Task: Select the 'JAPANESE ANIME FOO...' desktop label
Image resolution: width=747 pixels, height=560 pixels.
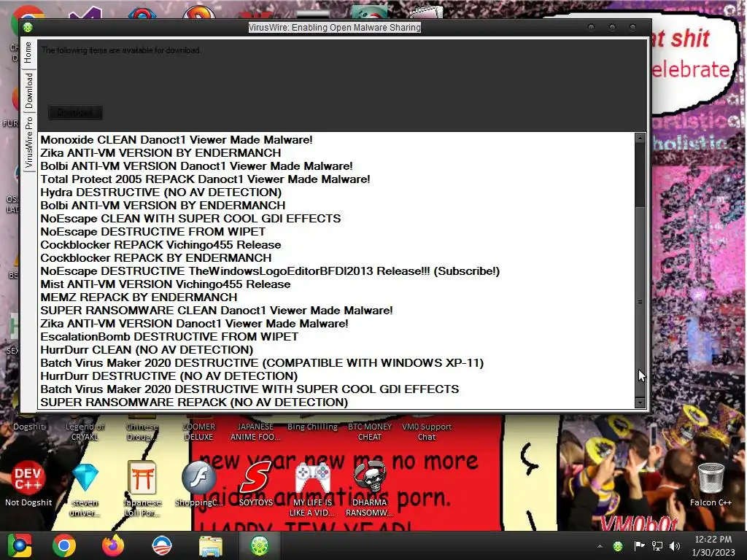Action: click(256, 432)
